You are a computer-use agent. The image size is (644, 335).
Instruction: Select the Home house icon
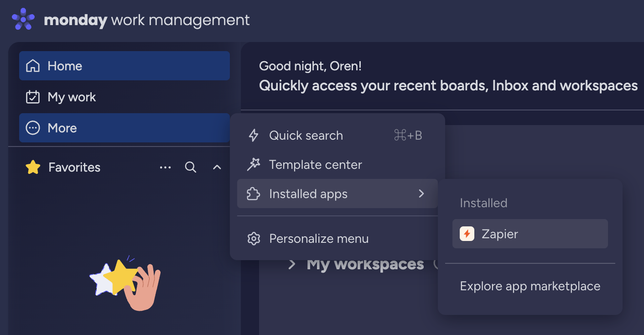click(32, 66)
